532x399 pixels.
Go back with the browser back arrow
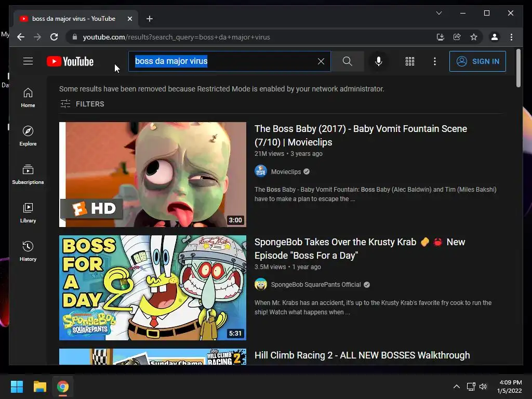tap(21, 37)
